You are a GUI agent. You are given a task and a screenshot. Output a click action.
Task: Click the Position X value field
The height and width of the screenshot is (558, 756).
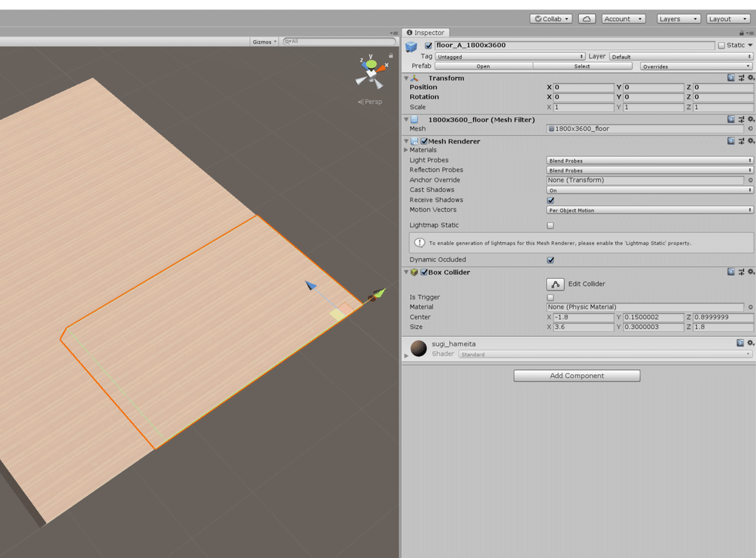tap(583, 88)
